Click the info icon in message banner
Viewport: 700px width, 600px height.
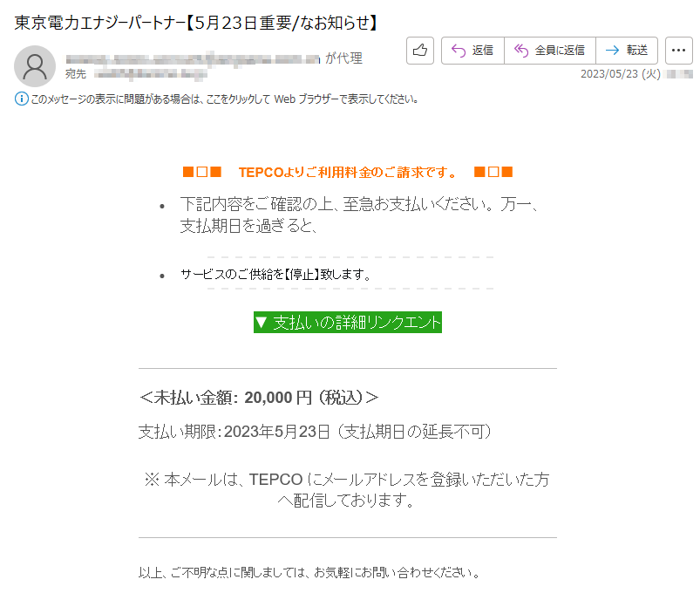(22, 99)
